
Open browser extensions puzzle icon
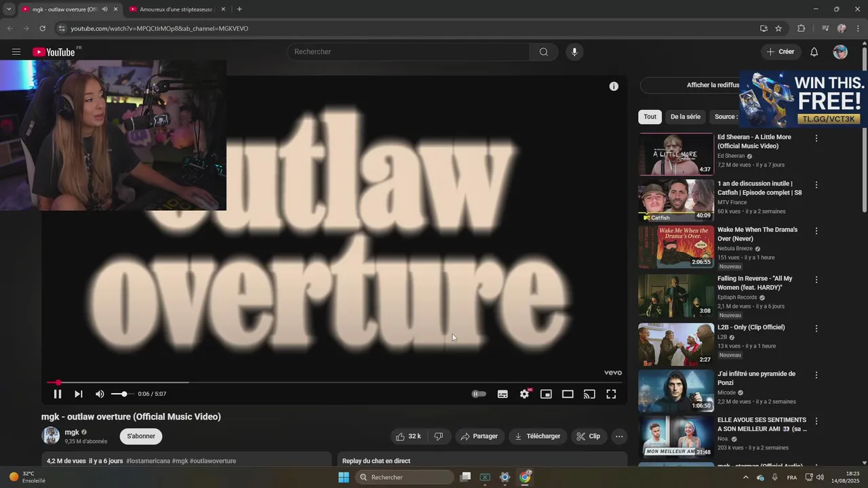pyautogui.click(x=801, y=28)
